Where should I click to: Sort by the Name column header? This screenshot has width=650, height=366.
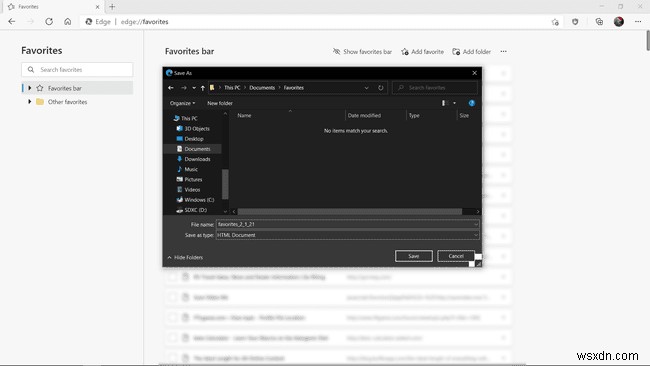pyautogui.click(x=289, y=116)
